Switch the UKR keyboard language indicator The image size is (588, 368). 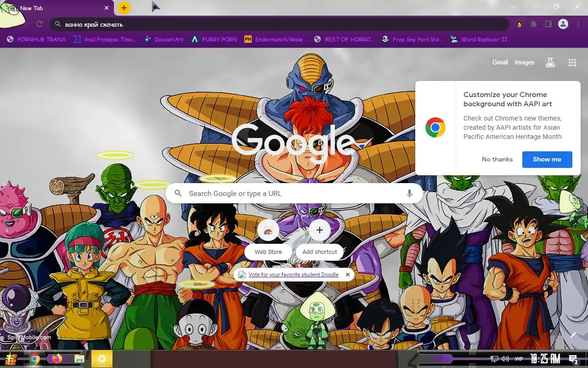tap(519, 359)
